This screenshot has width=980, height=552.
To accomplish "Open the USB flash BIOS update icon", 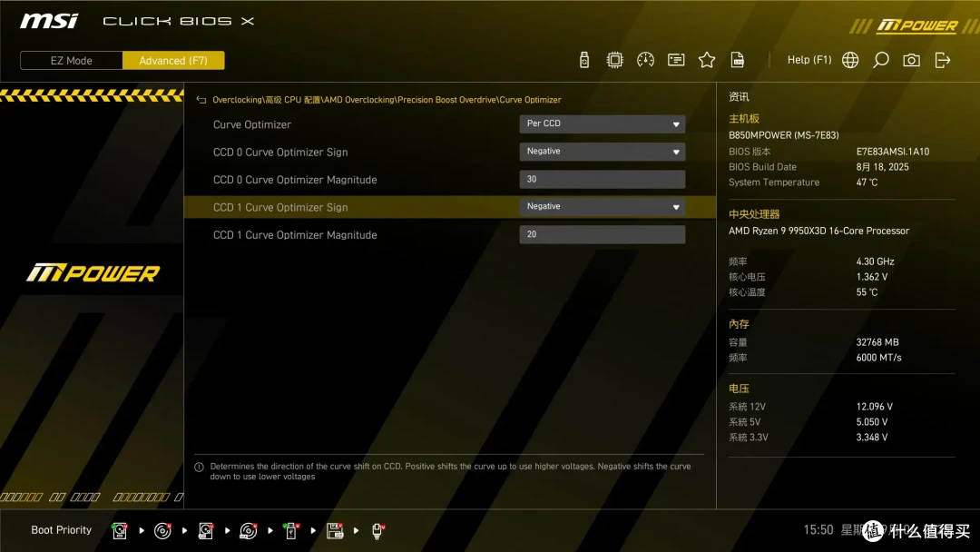I will tap(583, 60).
